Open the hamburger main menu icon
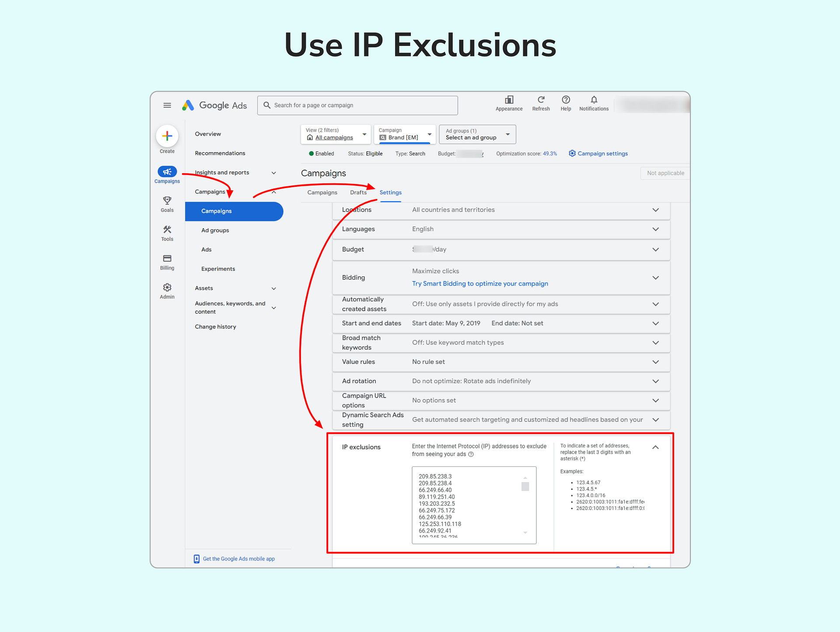 click(167, 105)
